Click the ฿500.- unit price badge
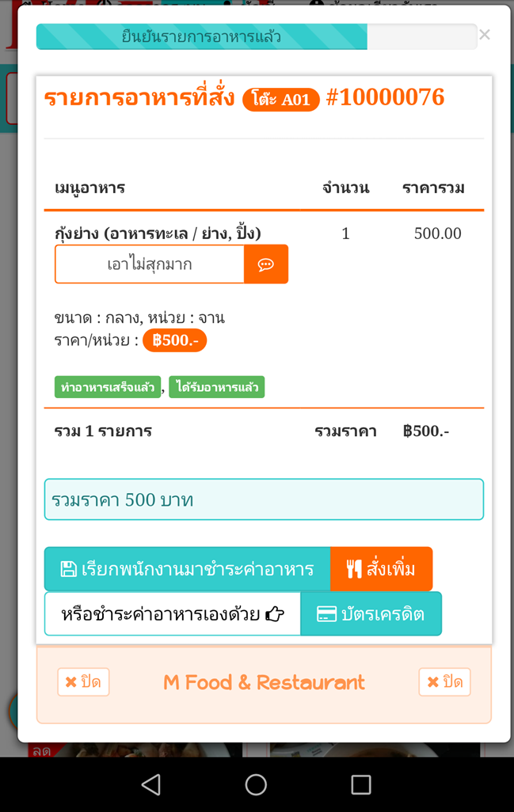This screenshot has width=514, height=812. [174, 340]
